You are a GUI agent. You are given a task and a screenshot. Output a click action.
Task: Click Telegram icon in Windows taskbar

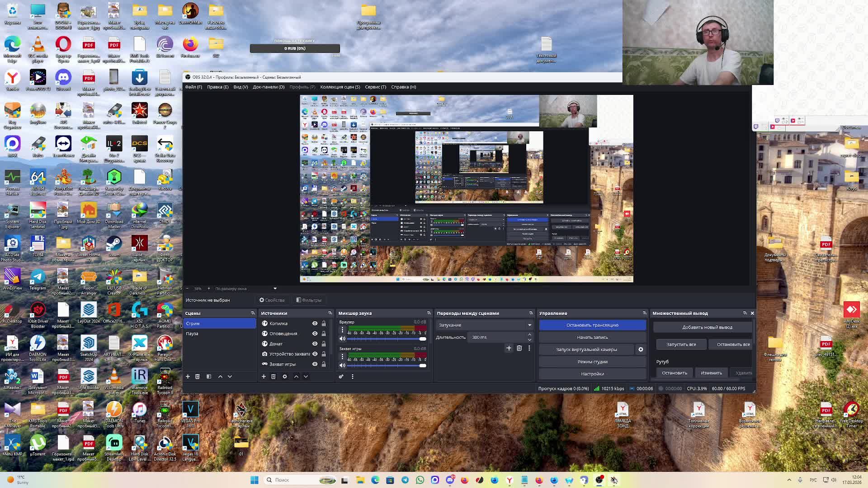405,480
